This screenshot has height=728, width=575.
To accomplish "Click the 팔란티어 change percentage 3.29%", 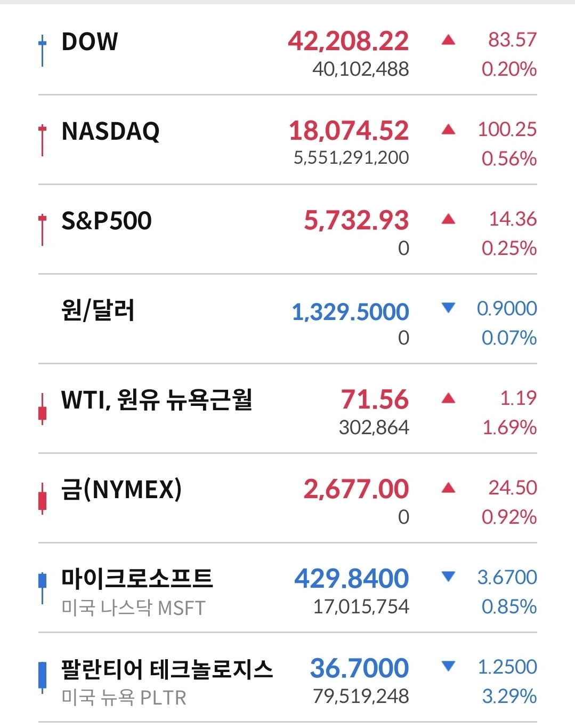I will [509, 696].
